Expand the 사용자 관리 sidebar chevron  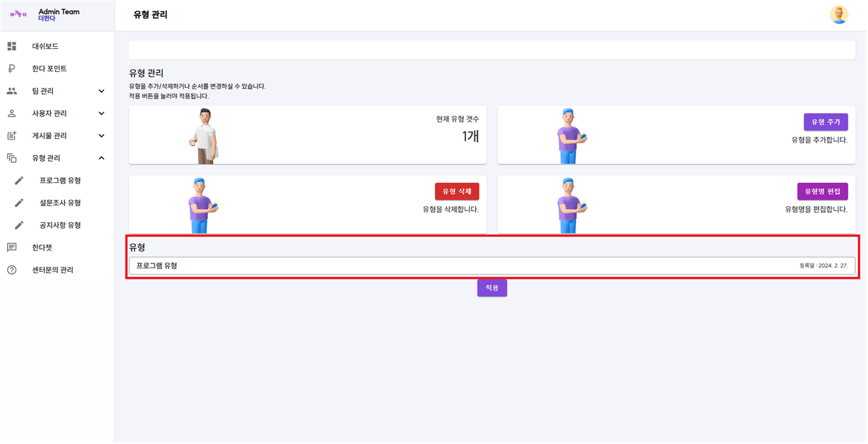pos(101,113)
